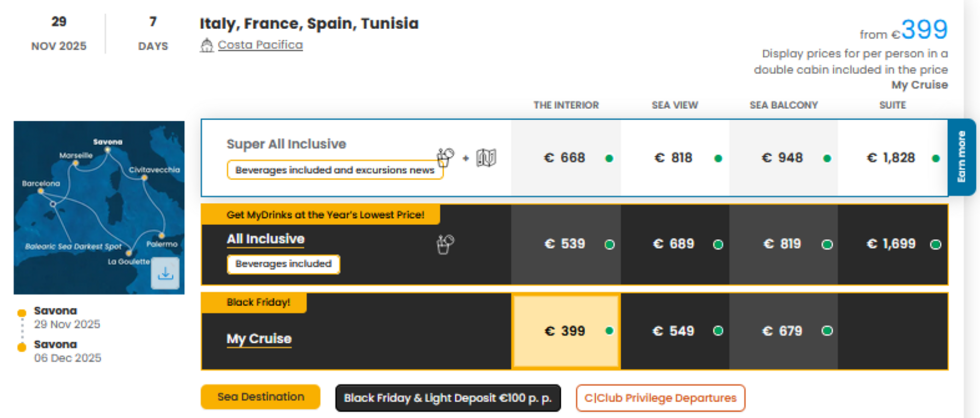The image size is (980, 418).
Task: Click the excursions map icon in Super All Inclusive
Action: coord(486,158)
